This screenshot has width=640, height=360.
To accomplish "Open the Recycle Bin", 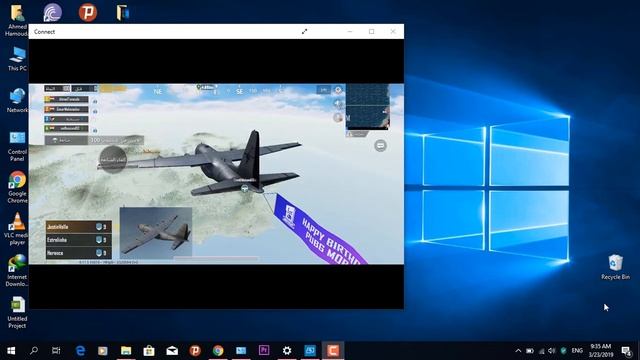I will pos(615,267).
